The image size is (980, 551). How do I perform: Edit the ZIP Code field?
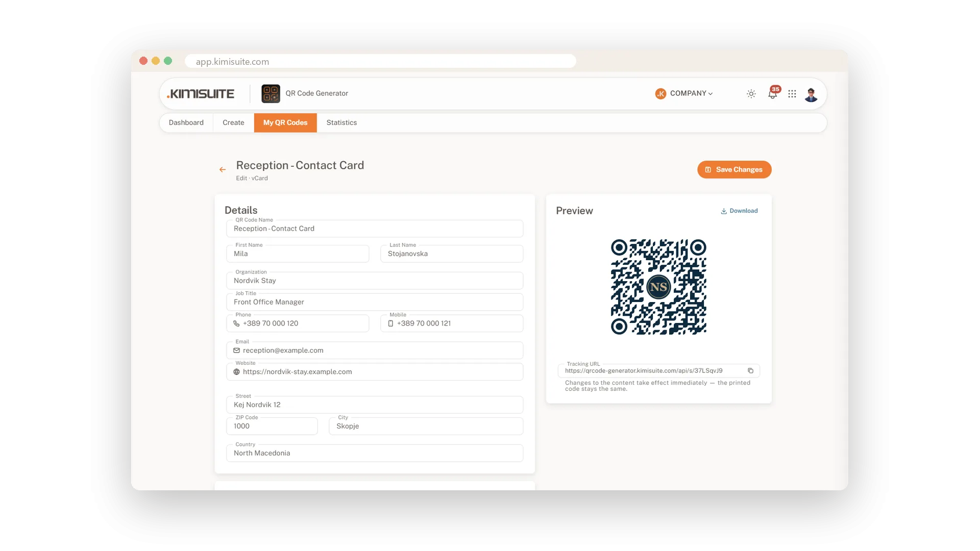(x=272, y=426)
